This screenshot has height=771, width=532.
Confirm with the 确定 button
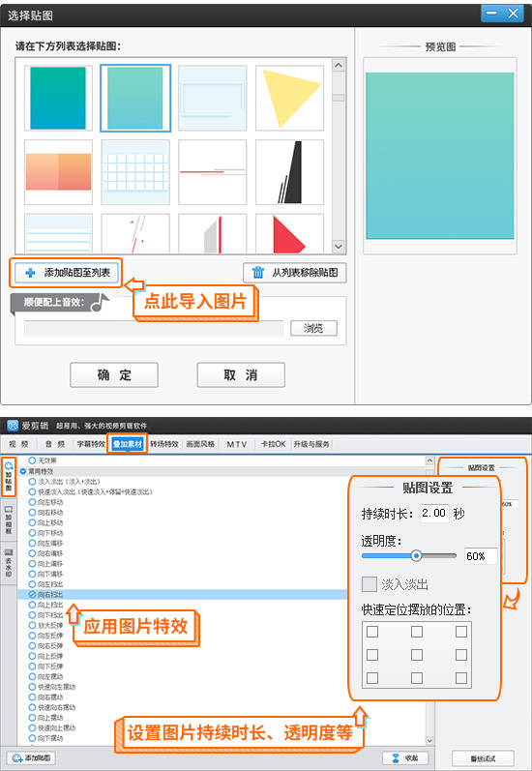pos(114,375)
